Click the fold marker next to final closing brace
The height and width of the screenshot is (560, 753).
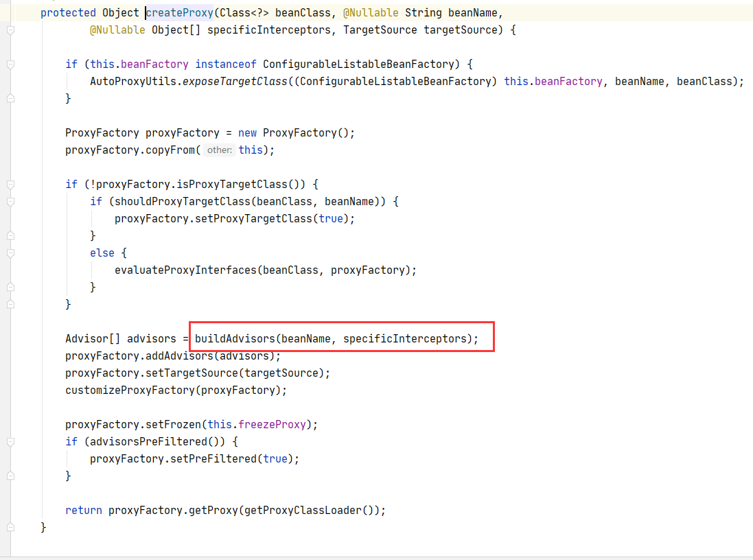(x=10, y=527)
